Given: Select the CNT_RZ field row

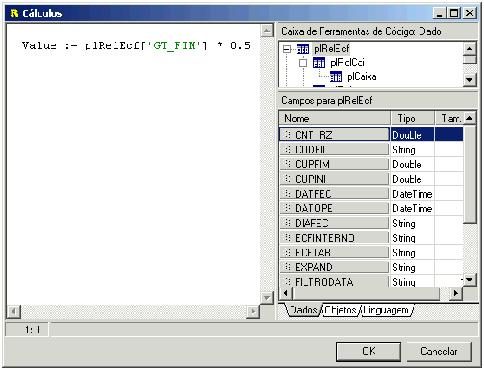Looking at the screenshot, I should pos(371,135).
